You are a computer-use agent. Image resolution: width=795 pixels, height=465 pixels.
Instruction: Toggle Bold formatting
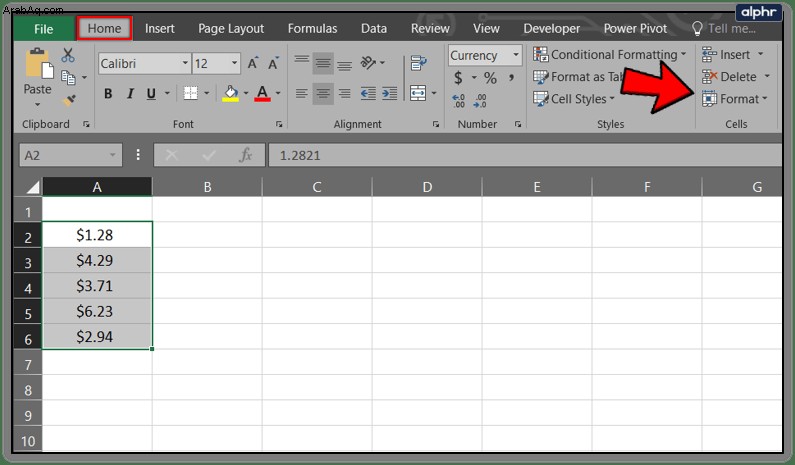click(108, 94)
